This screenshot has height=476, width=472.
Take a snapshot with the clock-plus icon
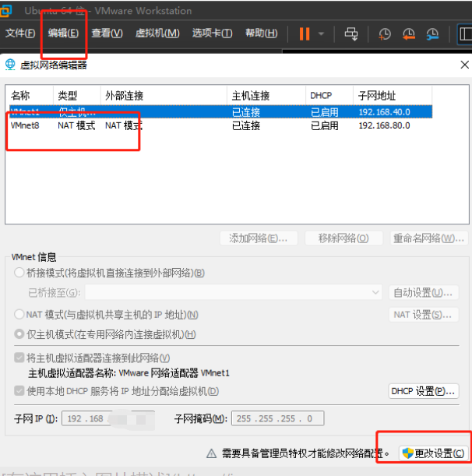[385, 33]
